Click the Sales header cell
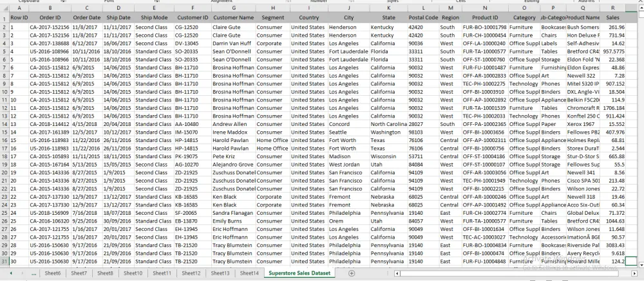 613,17
